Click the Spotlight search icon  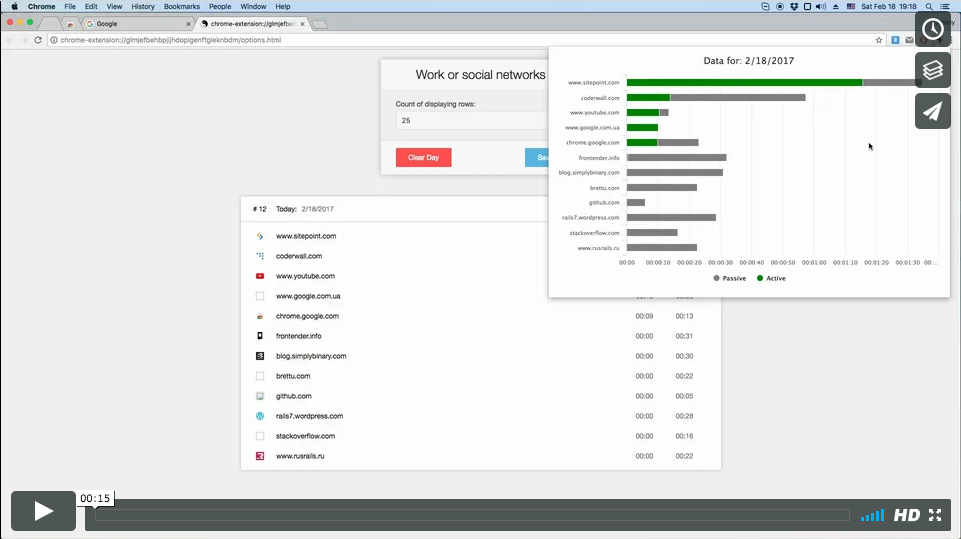[929, 6]
